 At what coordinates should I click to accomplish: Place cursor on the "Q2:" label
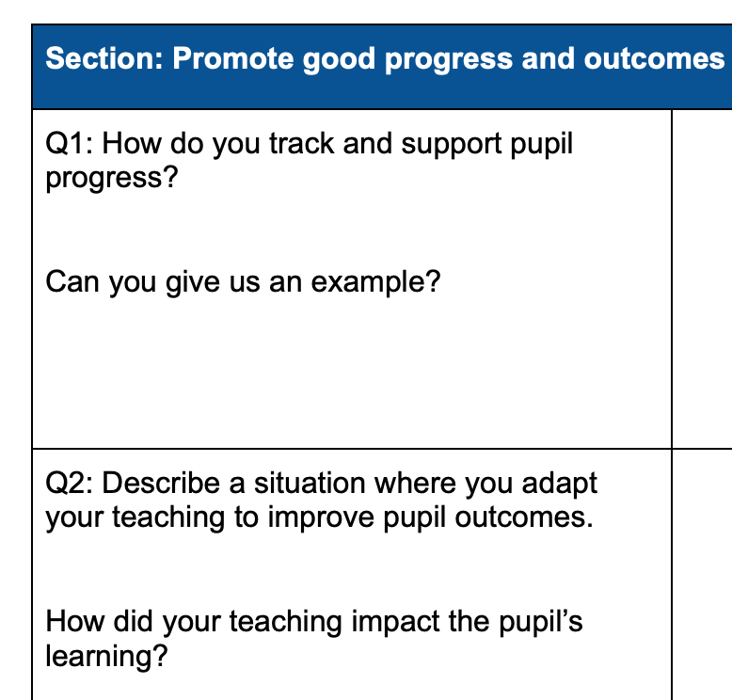pos(68,484)
